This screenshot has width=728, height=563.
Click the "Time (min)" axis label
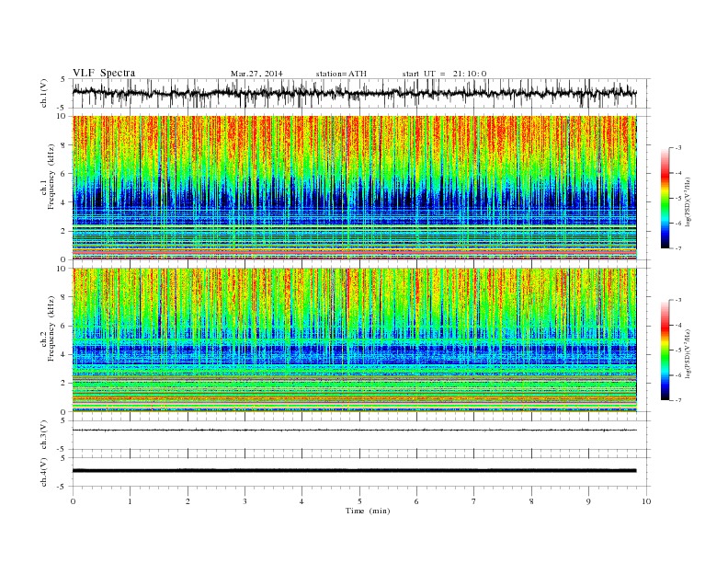point(368,511)
